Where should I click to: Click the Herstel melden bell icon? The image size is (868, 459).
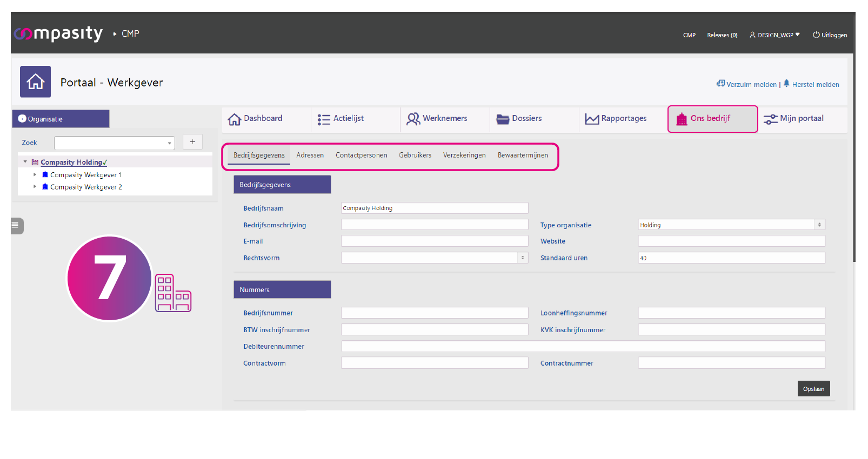[x=786, y=83]
